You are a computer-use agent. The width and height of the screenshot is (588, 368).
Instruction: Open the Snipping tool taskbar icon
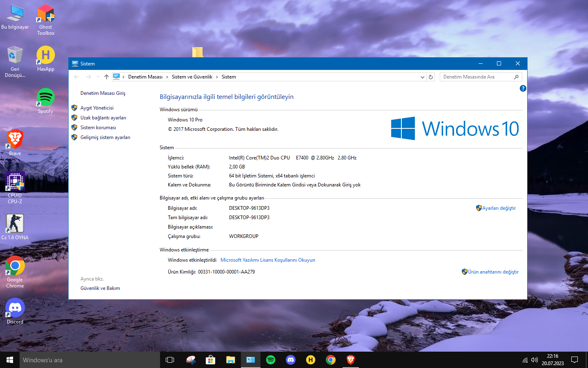click(x=191, y=360)
